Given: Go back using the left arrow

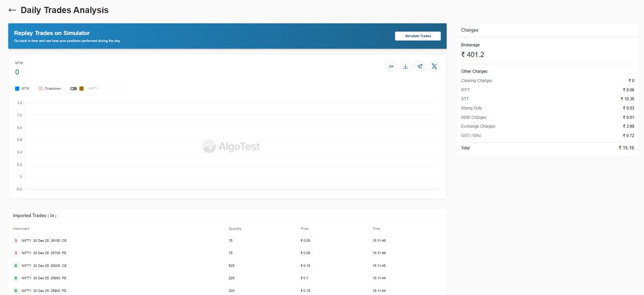Looking at the screenshot, I should [12, 10].
